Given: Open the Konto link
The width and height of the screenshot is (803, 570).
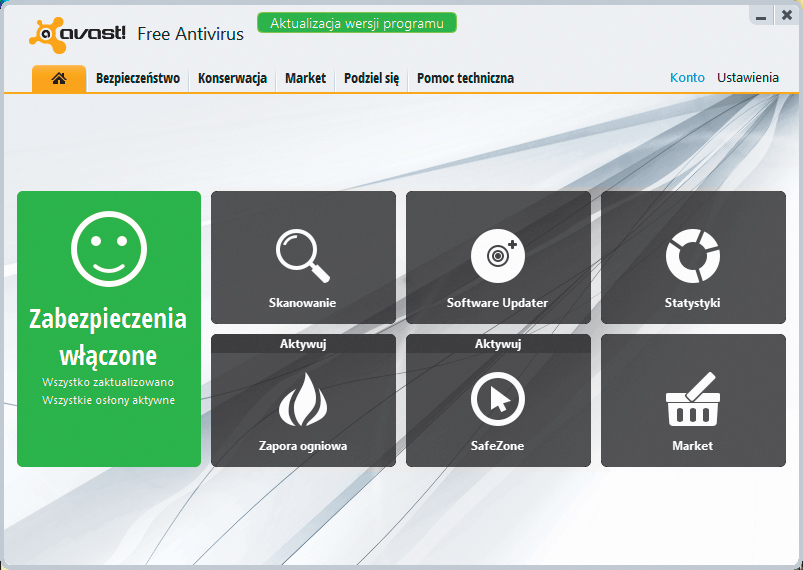Looking at the screenshot, I should click(x=687, y=77).
